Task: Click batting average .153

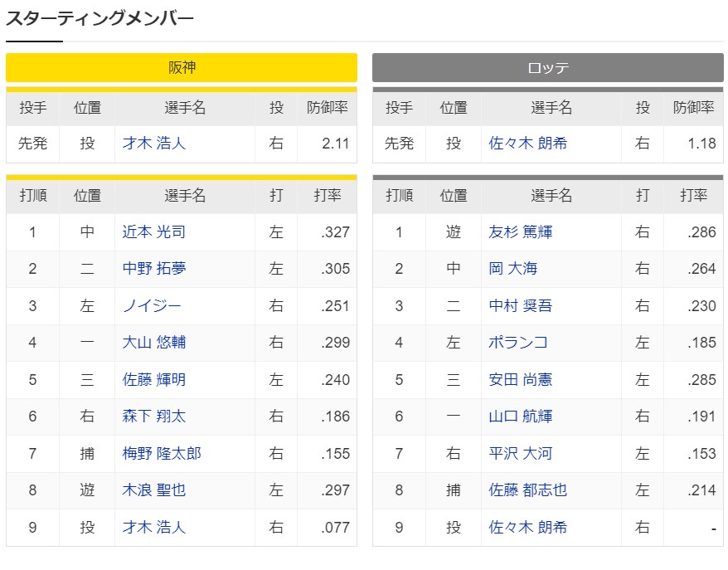Action: [701, 453]
